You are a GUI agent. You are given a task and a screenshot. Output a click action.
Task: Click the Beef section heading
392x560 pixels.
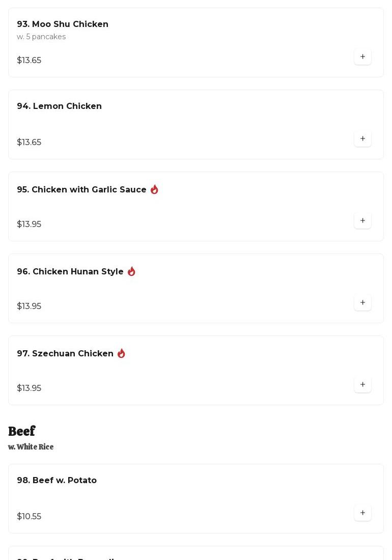tap(21, 431)
